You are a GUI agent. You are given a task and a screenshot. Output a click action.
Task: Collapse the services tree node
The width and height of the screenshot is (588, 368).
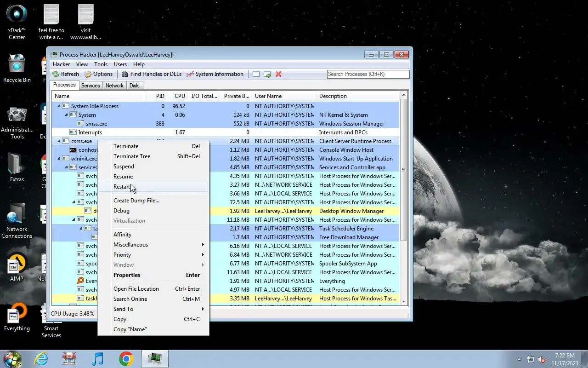coord(66,167)
